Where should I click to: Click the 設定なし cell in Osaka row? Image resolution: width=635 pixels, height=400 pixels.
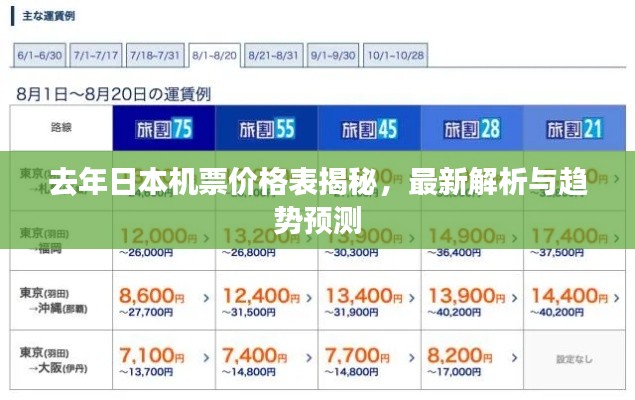coord(575,360)
